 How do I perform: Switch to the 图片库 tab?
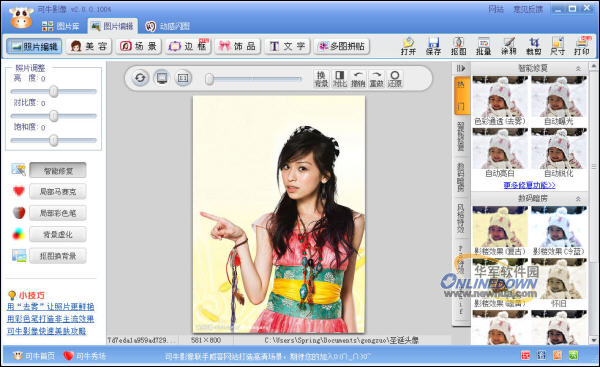[x=60, y=26]
